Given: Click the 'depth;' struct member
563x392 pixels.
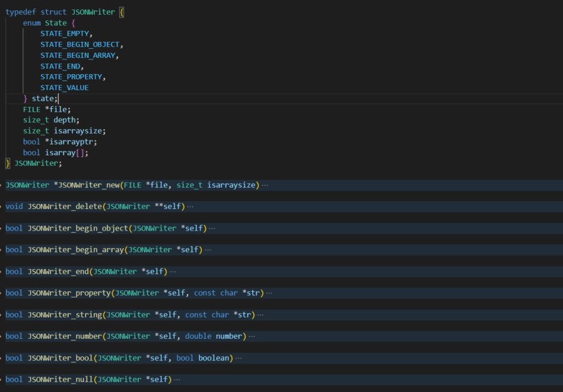Looking at the screenshot, I should coord(66,120).
